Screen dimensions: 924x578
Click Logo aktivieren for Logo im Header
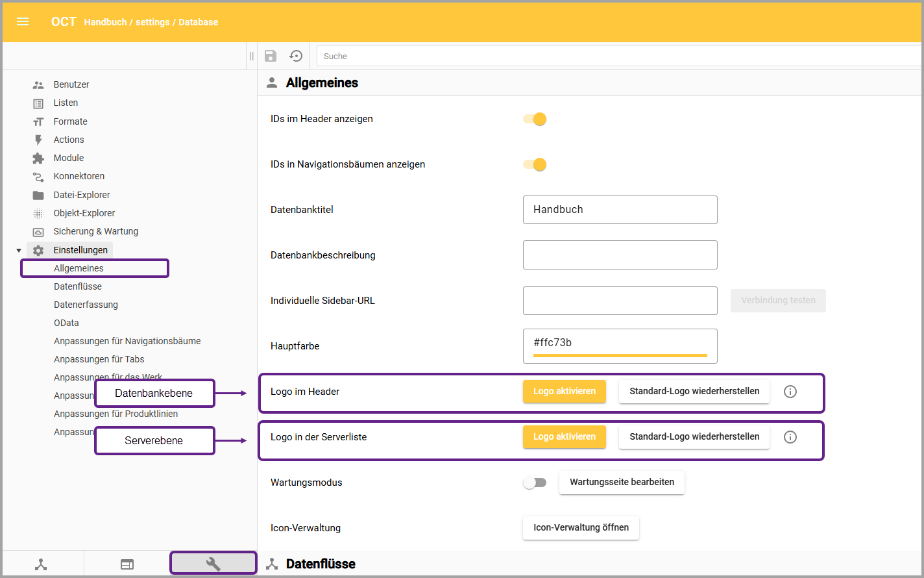point(564,392)
